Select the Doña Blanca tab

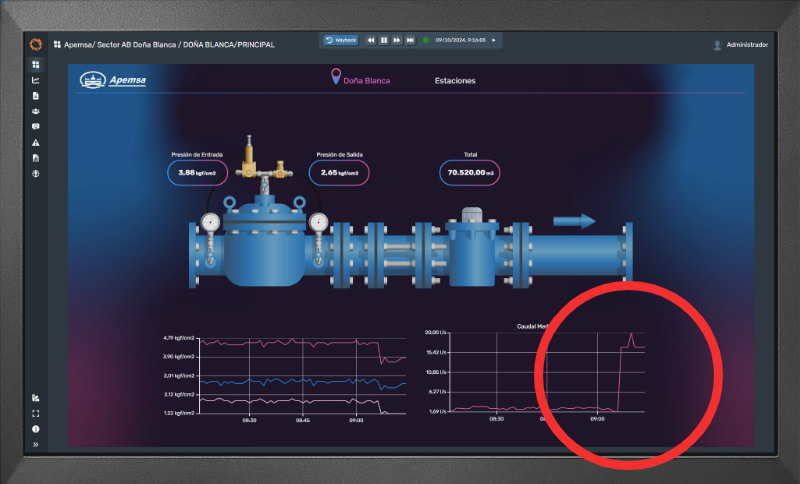366,81
